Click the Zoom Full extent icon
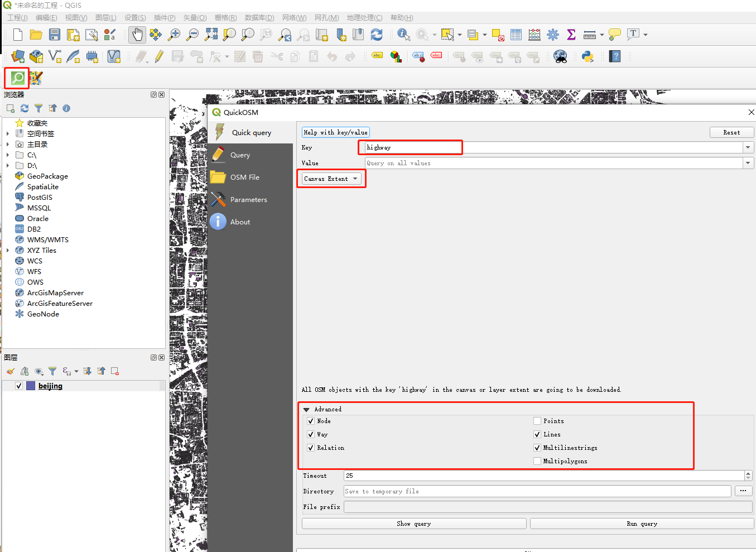756x552 pixels. tap(211, 35)
